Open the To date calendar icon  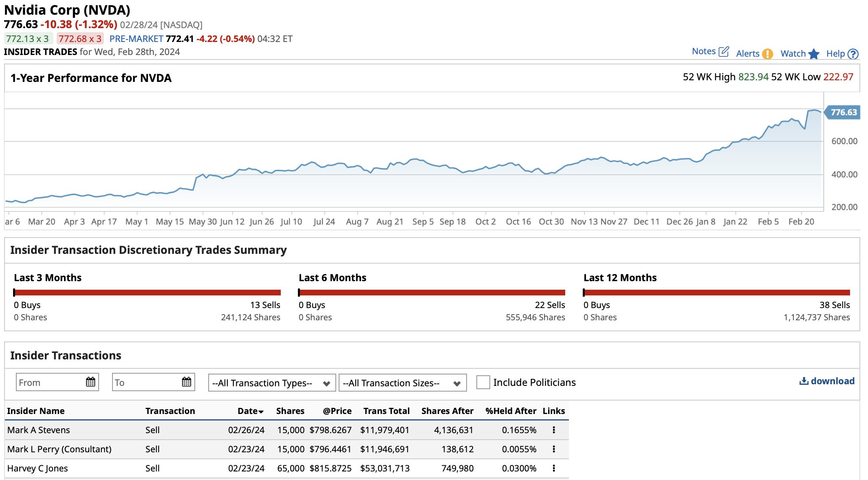click(187, 382)
